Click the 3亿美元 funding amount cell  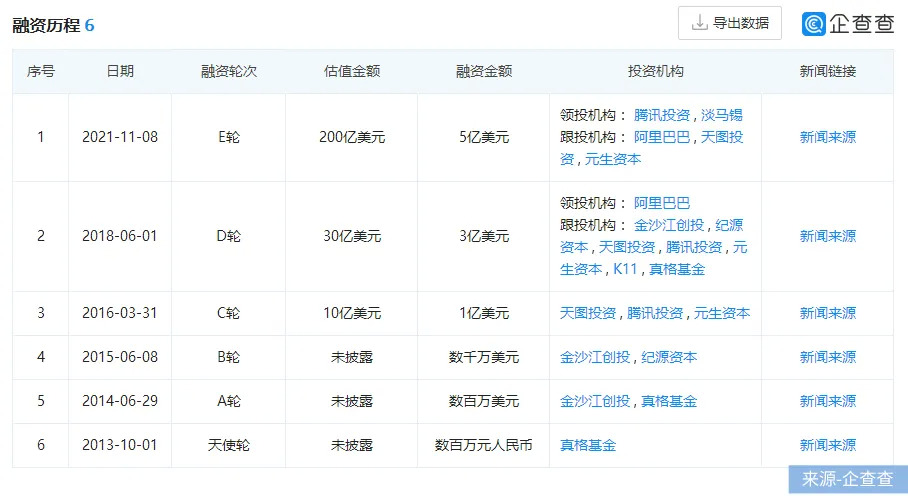484,236
